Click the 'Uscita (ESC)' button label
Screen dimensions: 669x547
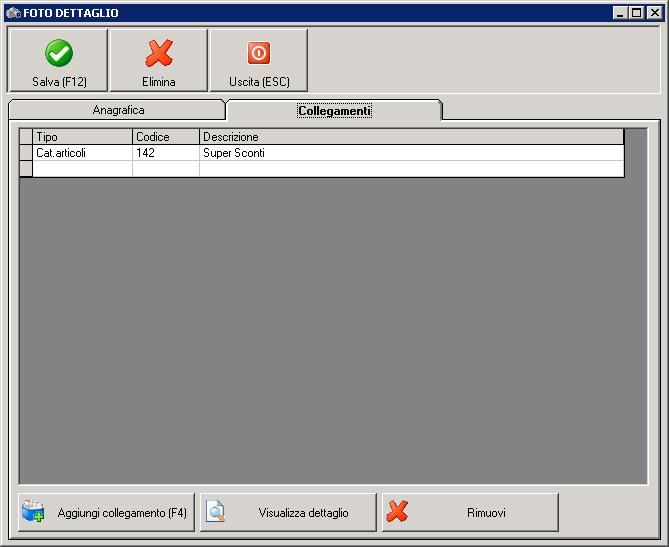point(259,81)
